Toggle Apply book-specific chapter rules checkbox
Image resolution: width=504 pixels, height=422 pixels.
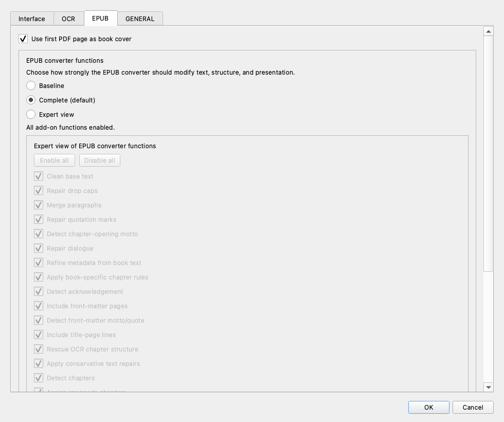(39, 277)
